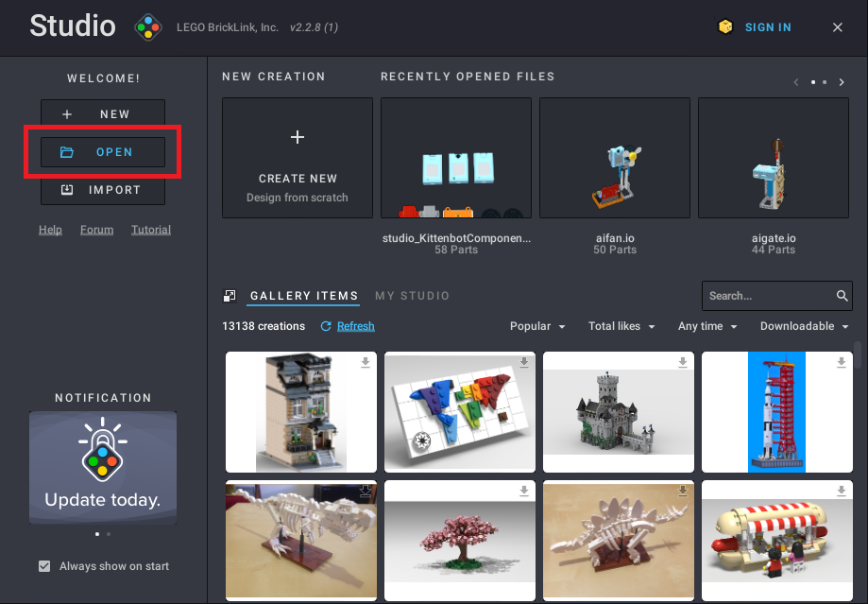Select the Gallery Items tab
The width and height of the screenshot is (868, 604).
tap(304, 296)
